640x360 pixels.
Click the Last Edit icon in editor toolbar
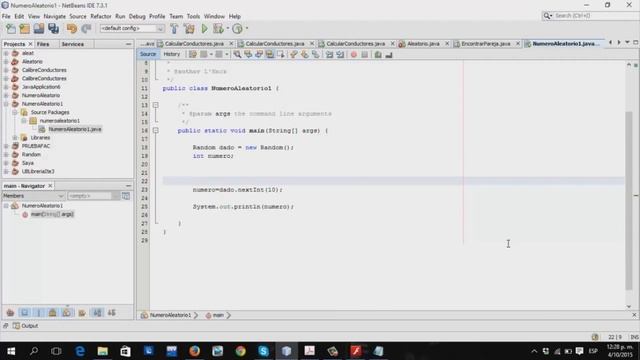[x=193, y=54]
